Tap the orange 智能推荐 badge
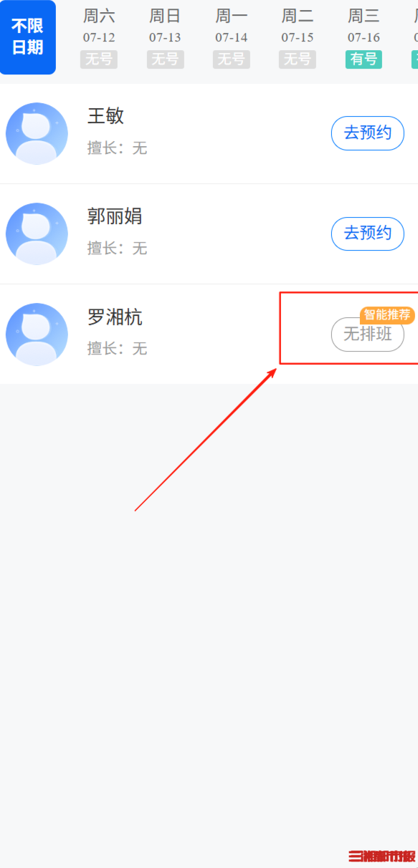Viewport: 418px width, 868px height. 387,315
